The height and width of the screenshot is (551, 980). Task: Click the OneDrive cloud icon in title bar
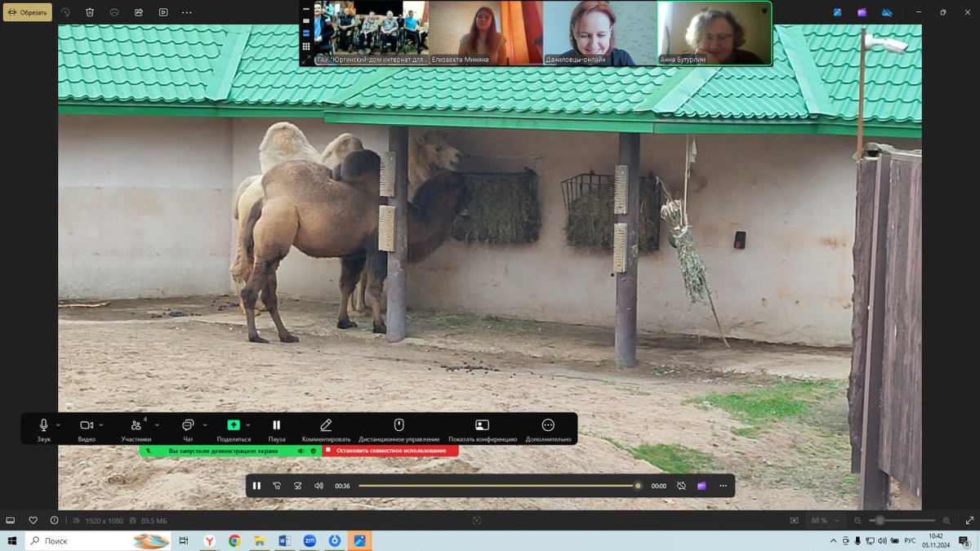(x=886, y=12)
